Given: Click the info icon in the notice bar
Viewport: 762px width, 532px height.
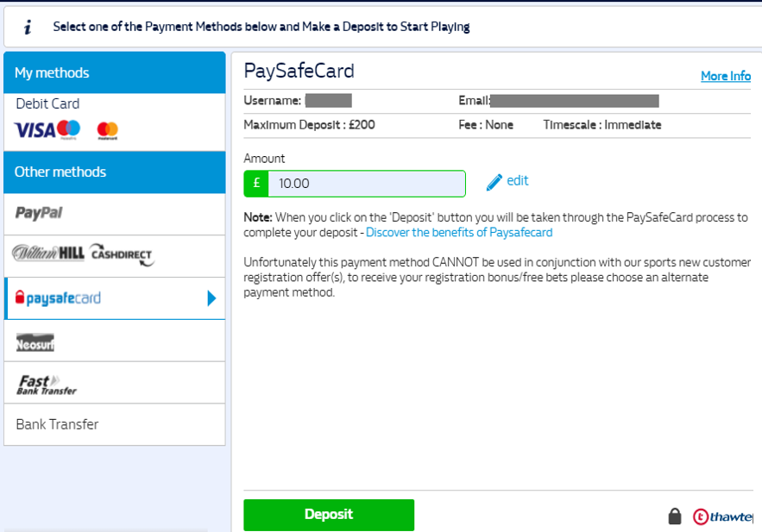Looking at the screenshot, I should [x=28, y=28].
